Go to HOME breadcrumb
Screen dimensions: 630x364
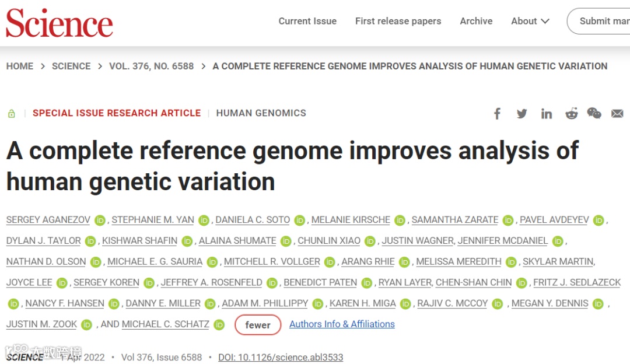[x=20, y=66]
